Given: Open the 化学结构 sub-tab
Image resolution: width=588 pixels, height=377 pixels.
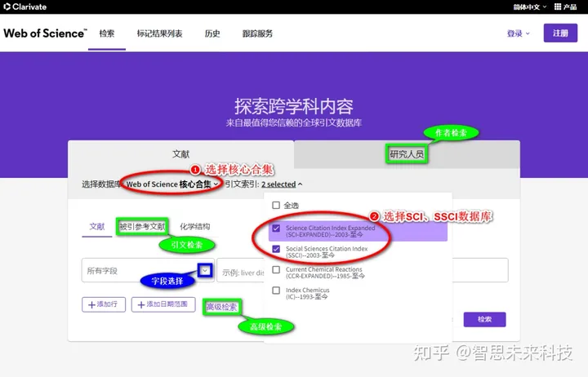Looking at the screenshot, I should (x=195, y=226).
